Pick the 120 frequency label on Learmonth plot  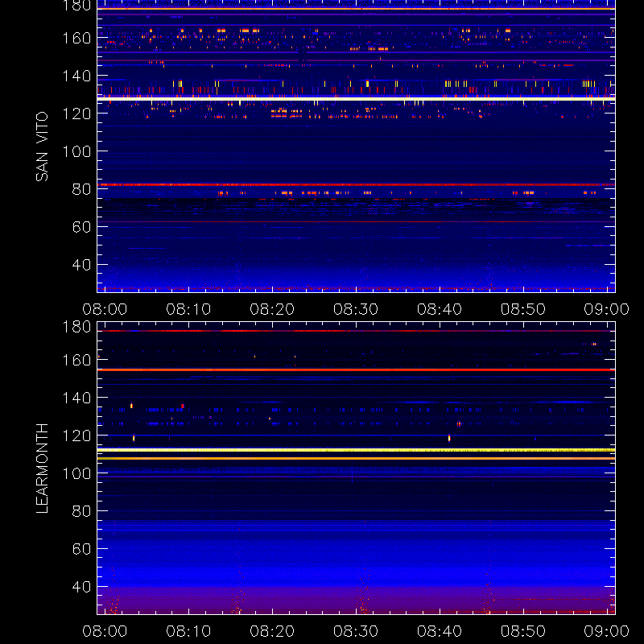pyautogui.click(x=76, y=436)
